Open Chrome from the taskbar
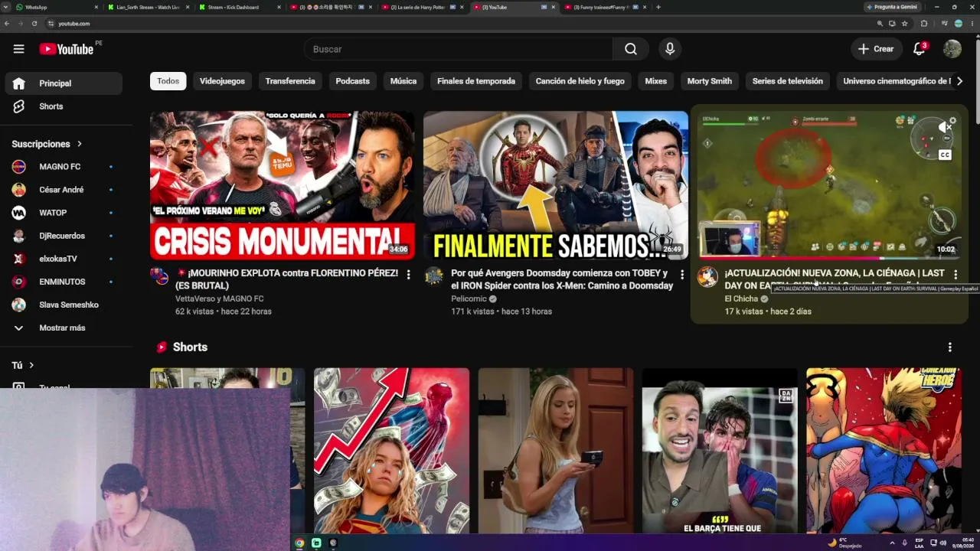980x551 pixels. (x=299, y=543)
